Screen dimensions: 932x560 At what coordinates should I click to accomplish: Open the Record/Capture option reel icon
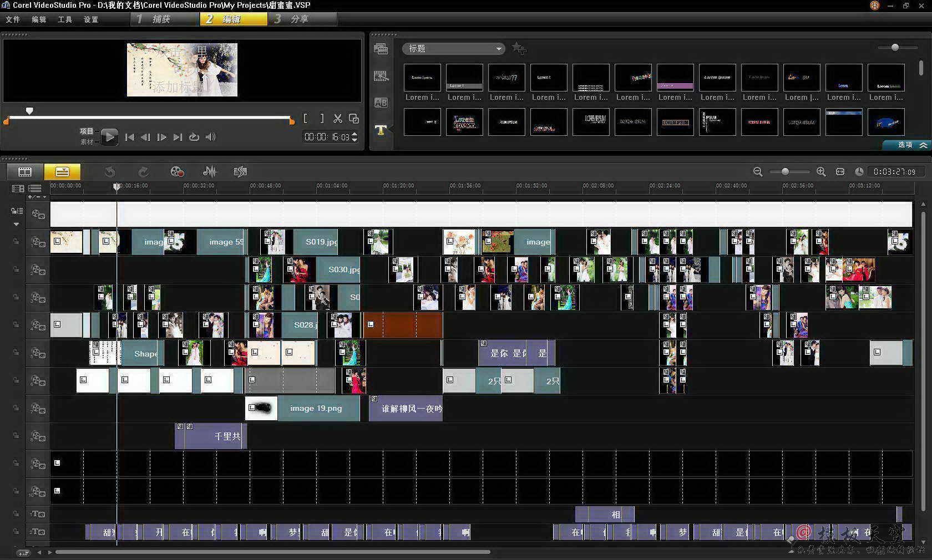point(177,171)
